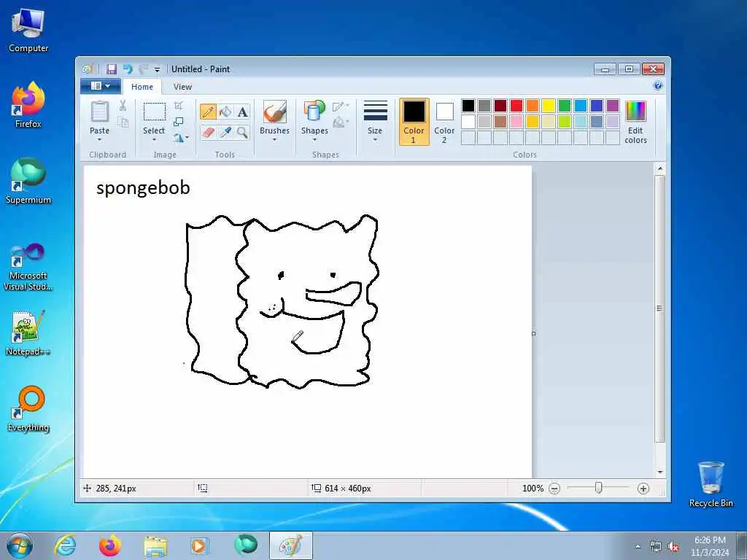Screen dimensions: 747x560
Task: Click the '100%' zoom level text
Action: [533, 489]
